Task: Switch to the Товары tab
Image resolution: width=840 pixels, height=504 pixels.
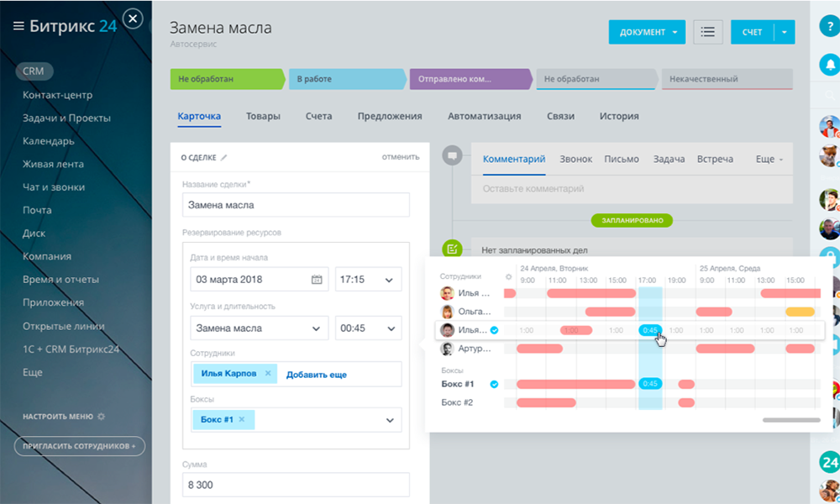Action: tap(263, 117)
